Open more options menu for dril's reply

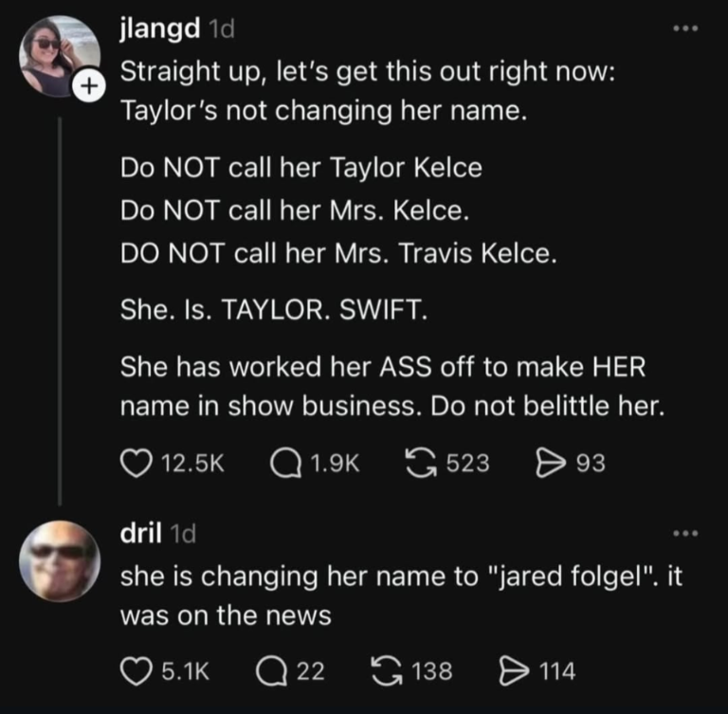(x=683, y=534)
